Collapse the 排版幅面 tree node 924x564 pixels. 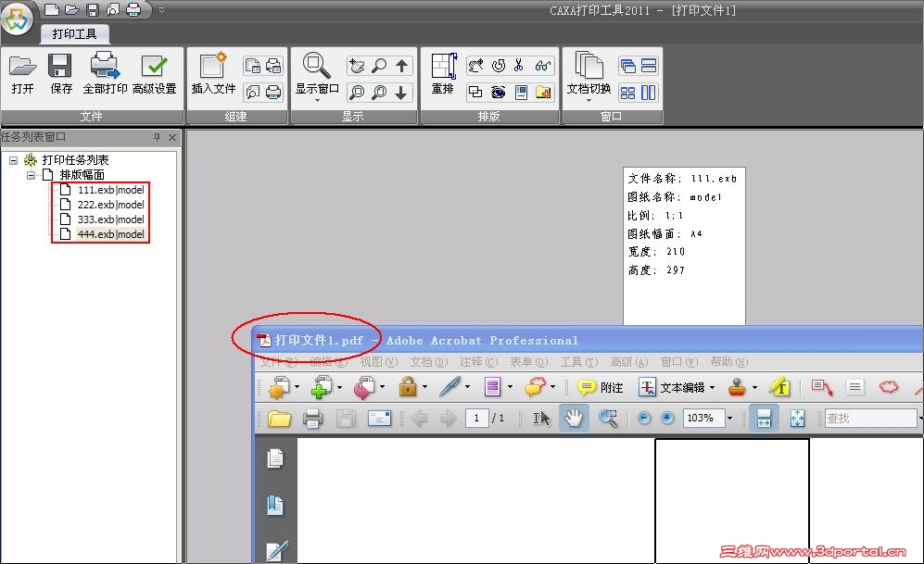31,175
